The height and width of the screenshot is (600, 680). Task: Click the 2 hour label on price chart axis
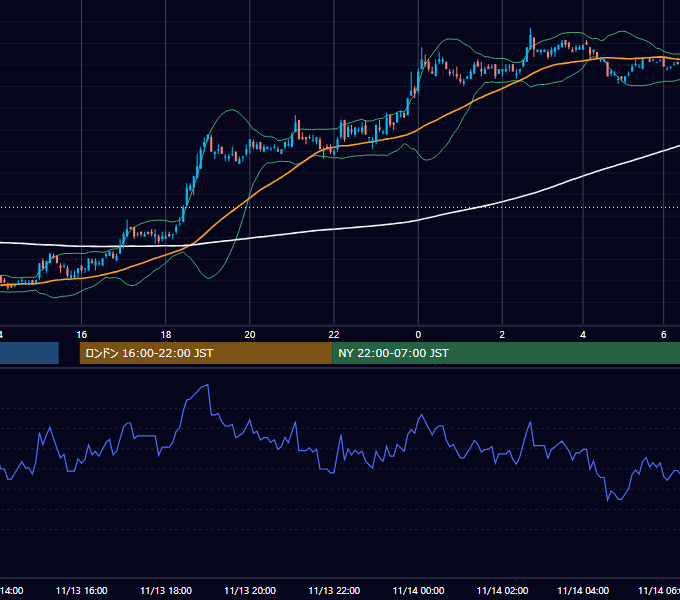pyautogui.click(x=502, y=335)
